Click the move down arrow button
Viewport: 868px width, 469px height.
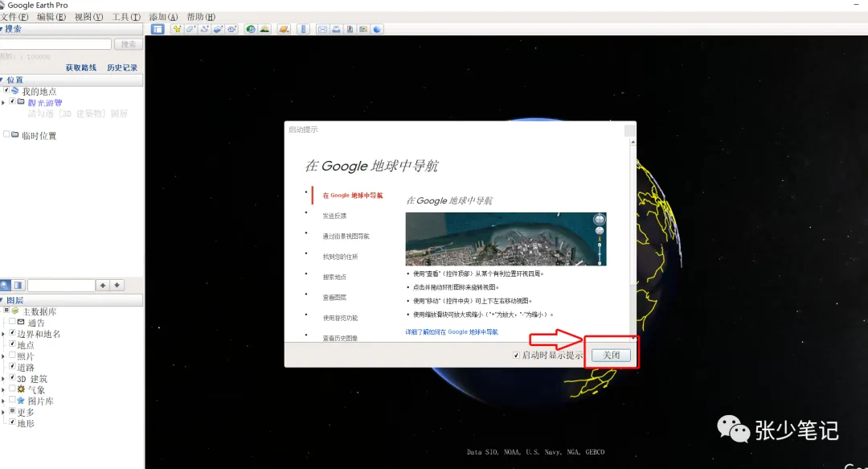117,285
